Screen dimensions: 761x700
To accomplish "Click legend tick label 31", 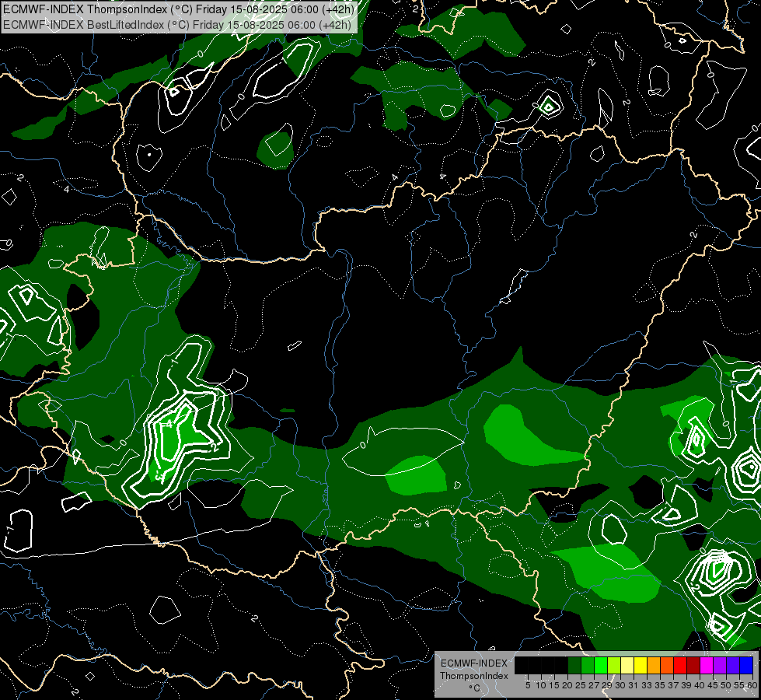I will point(634,685).
